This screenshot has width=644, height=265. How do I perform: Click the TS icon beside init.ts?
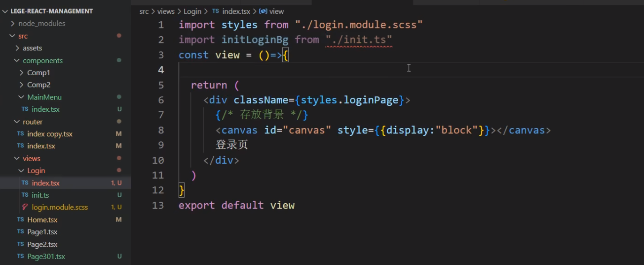pos(25,195)
